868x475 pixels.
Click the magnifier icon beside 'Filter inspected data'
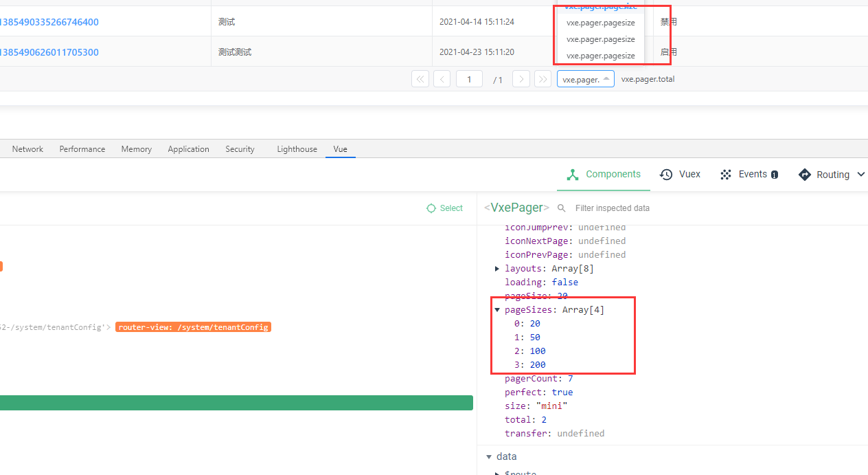(x=562, y=208)
